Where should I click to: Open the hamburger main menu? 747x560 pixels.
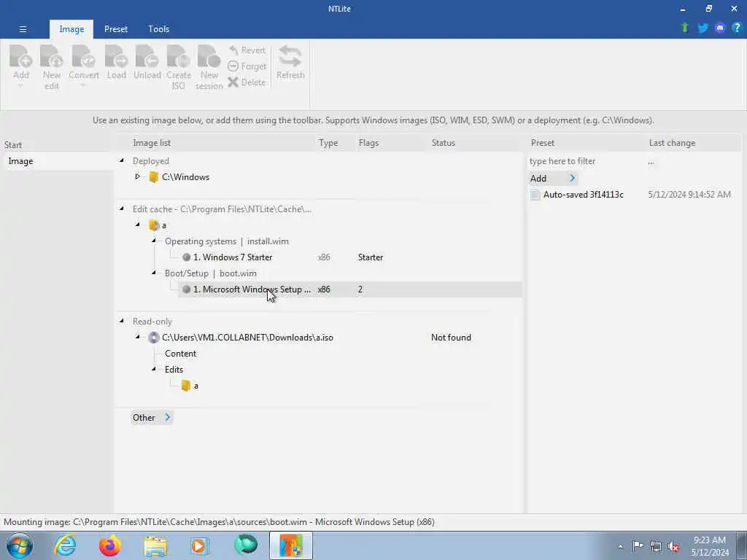click(x=23, y=29)
